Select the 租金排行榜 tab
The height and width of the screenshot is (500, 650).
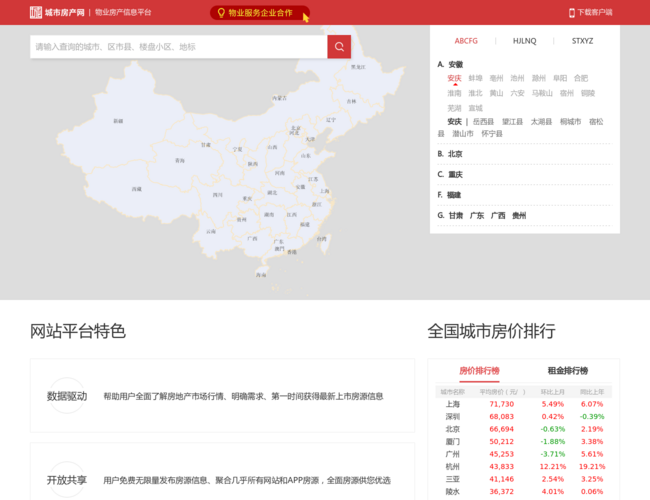click(568, 371)
